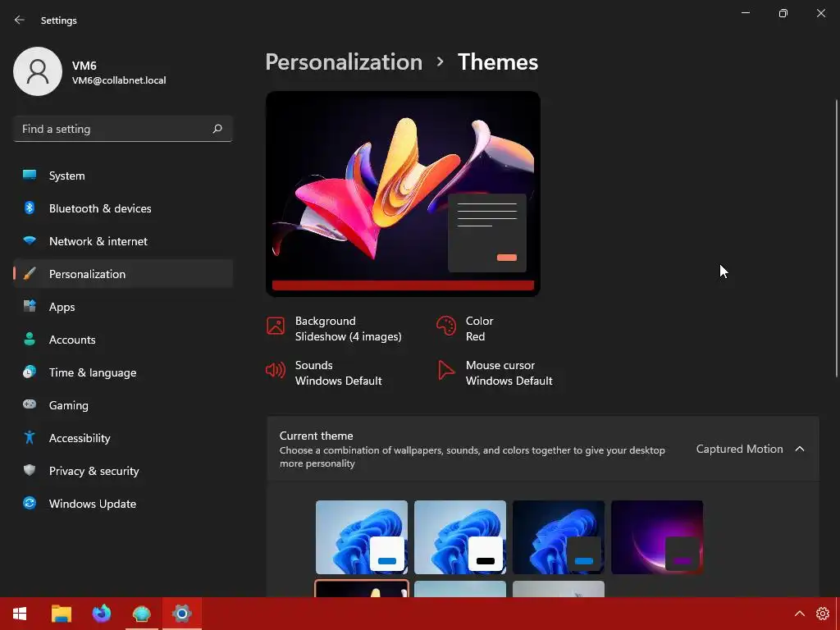The width and height of the screenshot is (840, 630).
Task: Click the Personalization paintbrush icon
Action: pyautogui.click(x=30, y=274)
